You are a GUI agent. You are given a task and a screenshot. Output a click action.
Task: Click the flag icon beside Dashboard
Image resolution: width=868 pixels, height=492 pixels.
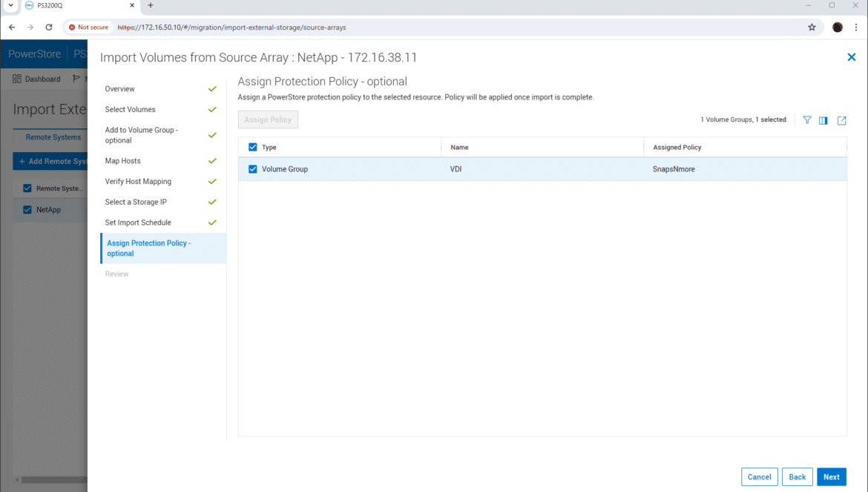(76, 79)
